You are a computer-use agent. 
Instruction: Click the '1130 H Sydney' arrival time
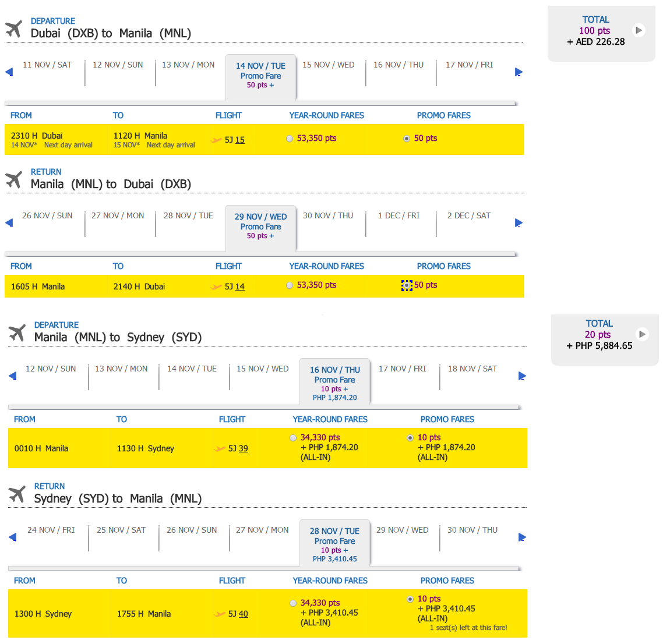tap(146, 448)
